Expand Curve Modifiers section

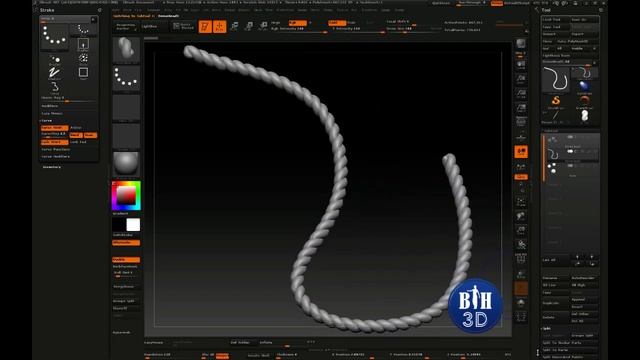coord(56,157)
